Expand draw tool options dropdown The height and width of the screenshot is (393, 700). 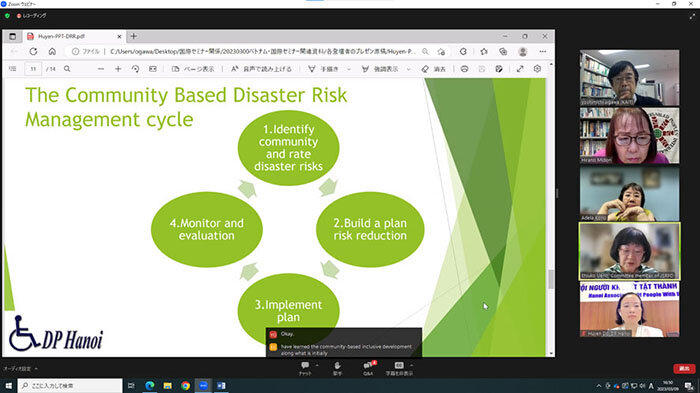pos(349,69)
